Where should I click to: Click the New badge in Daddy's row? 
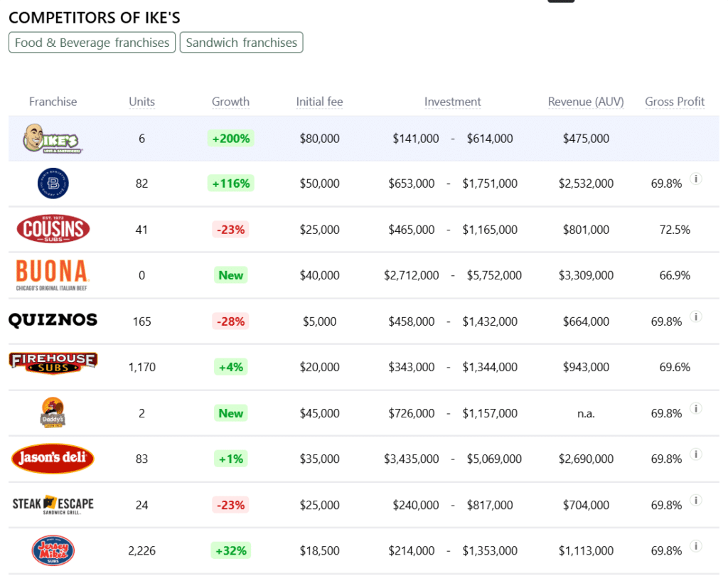point(231,413)
